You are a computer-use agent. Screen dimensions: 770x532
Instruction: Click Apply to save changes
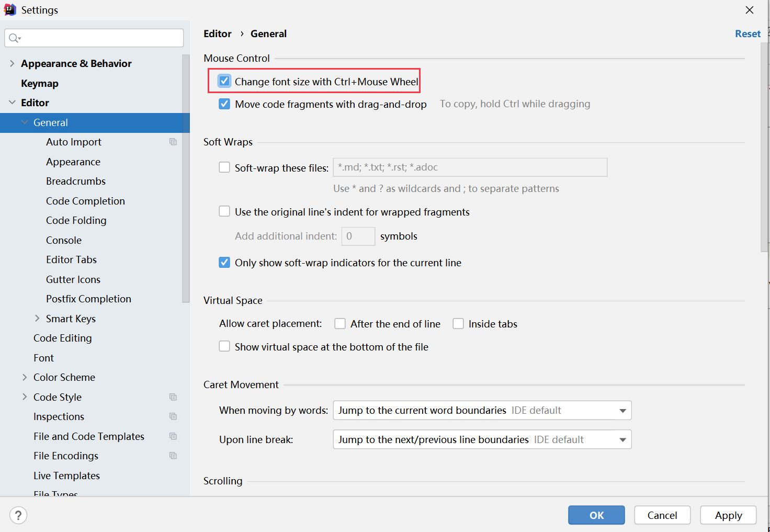point(728,515)
